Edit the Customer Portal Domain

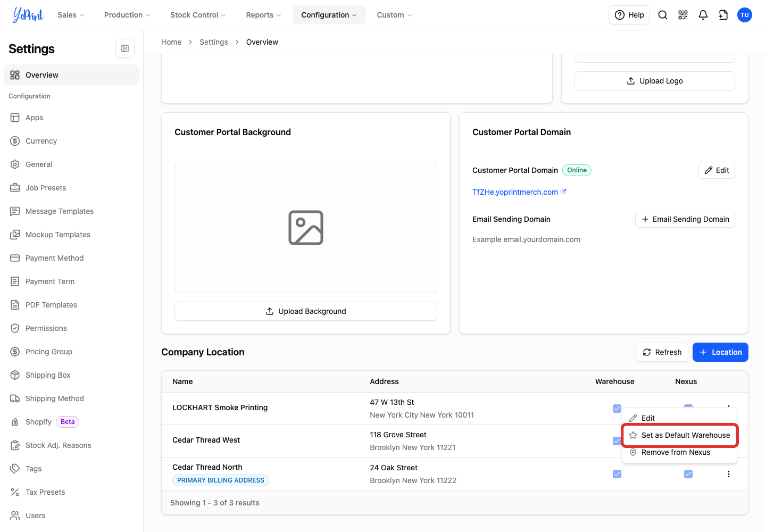(x=717, y=170)
